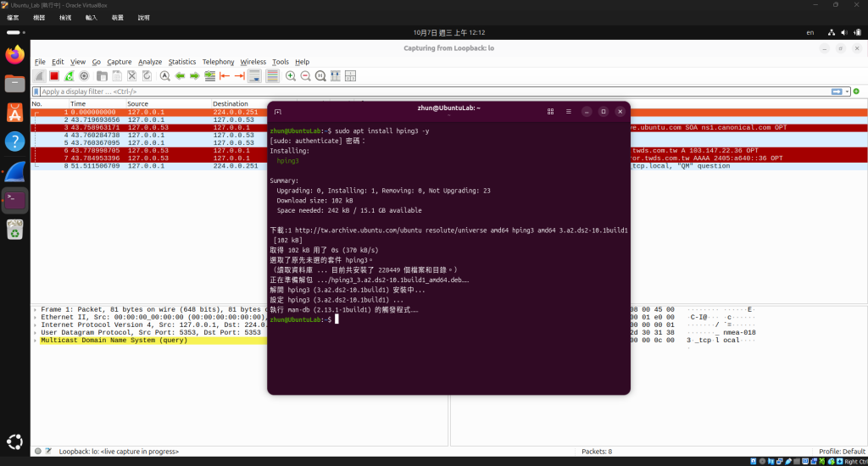Expand User Datagram Protocol tree
This screenshot has height=466, width=868.
coord(36,333)
